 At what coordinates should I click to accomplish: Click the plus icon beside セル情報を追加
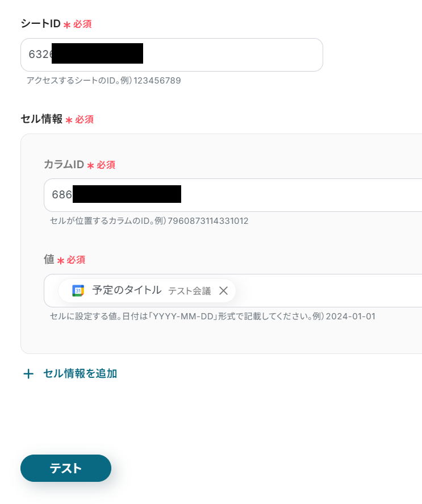[28, 374]
